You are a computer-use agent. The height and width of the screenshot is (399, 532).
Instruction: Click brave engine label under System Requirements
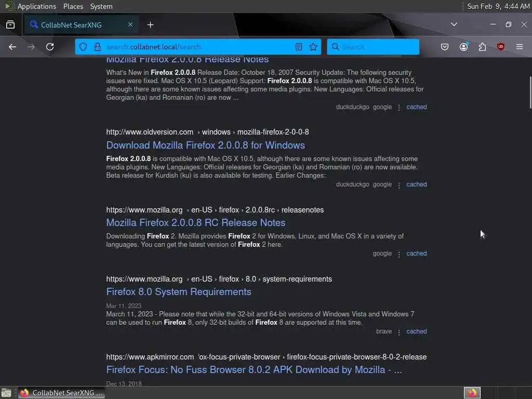coord(384,331)
